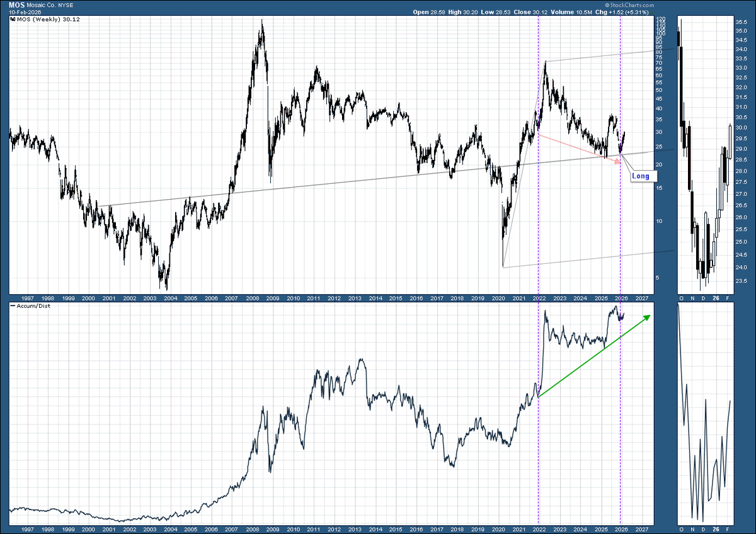Click the 32.5 price label on zoom panel
Viewport: 756px width, 534px height.
pyautogui.click(x=740, y=77)
